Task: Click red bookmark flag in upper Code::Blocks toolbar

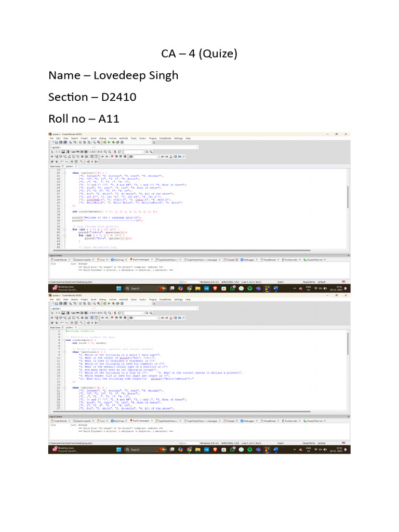Action: coord(112,156)
